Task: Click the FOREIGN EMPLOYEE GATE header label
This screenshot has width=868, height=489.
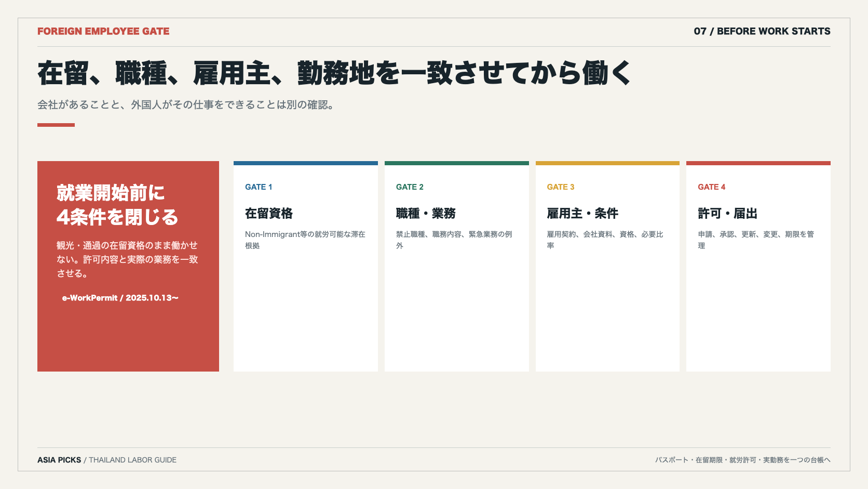Action: point(103,31)
